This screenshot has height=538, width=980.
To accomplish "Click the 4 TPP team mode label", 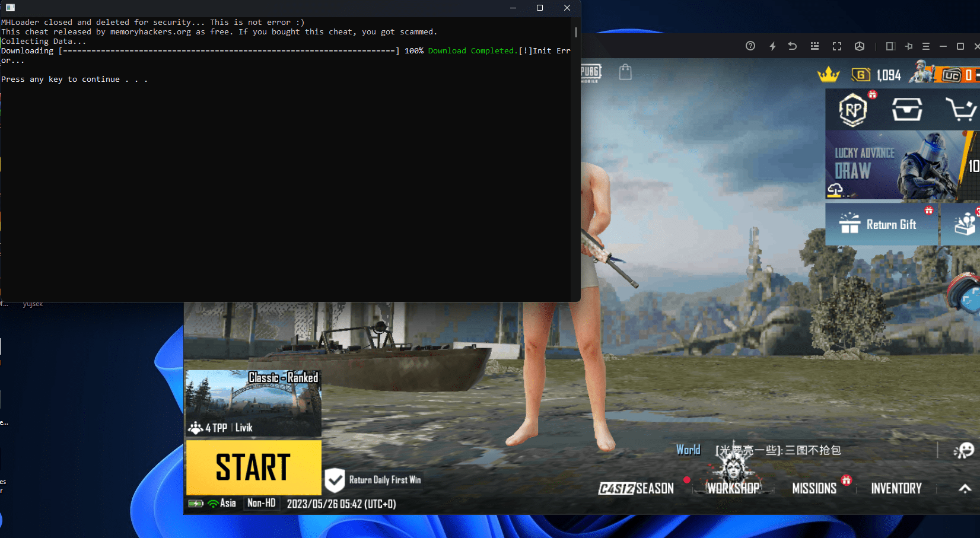I will point(217,428).
